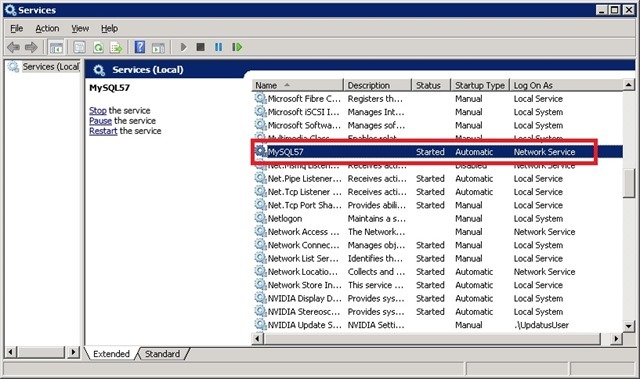This screenshot has height=379, width=640.
Task: Select the Net.Pipe Listener service row
Action: [x=438, y=178]
